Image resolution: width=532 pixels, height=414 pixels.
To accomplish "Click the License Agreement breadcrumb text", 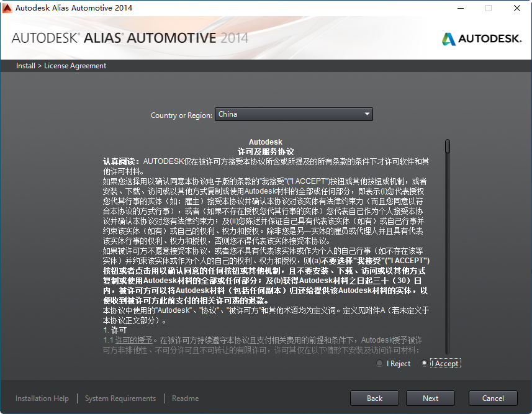I will (x=75, y=66).
